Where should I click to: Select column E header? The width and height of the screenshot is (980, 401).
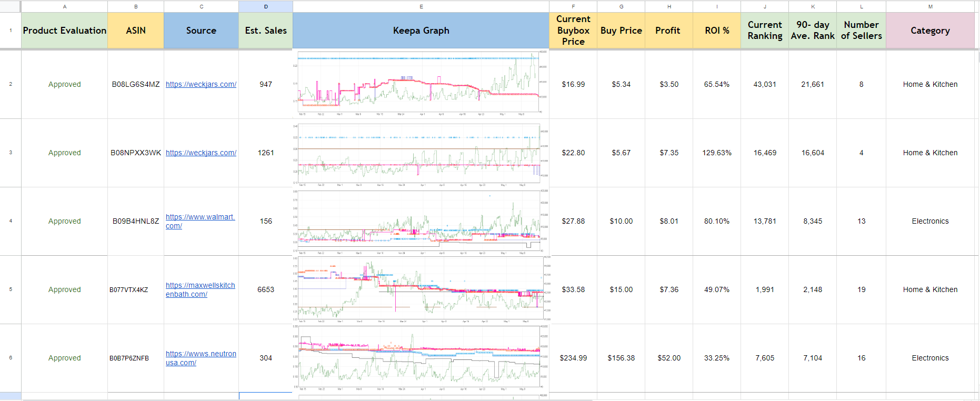coord(421,6)
